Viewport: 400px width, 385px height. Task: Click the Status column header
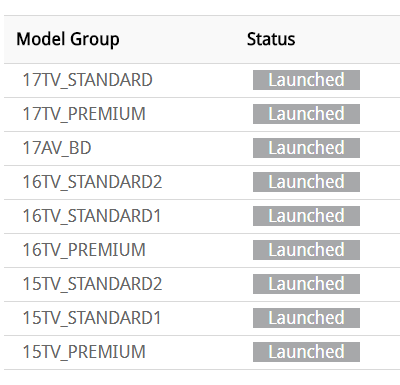(271, 39)
